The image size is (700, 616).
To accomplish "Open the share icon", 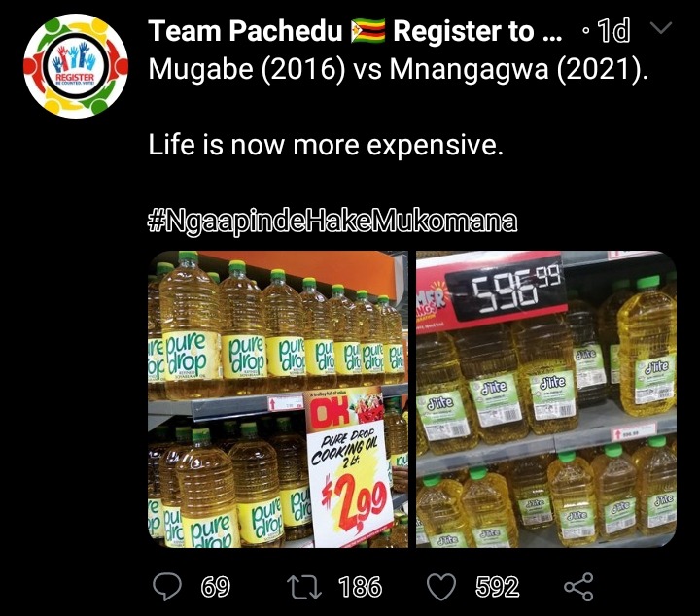I will click(579, 587).
